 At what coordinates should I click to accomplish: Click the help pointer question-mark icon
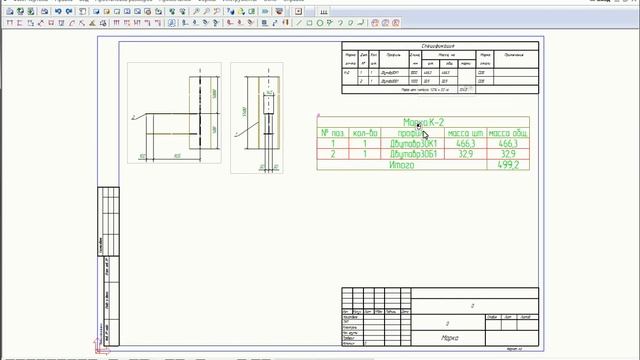click(231, 11)
